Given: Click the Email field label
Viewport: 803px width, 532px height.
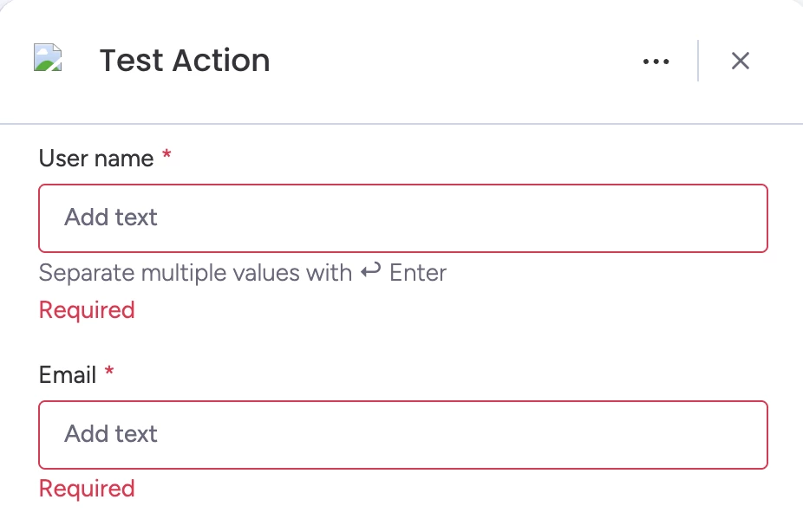Looking at the screenshot, I should point(68,375).
